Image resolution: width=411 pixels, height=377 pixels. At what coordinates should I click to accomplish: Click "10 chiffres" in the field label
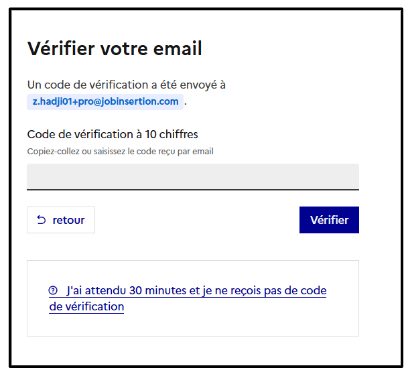(172, 134)
